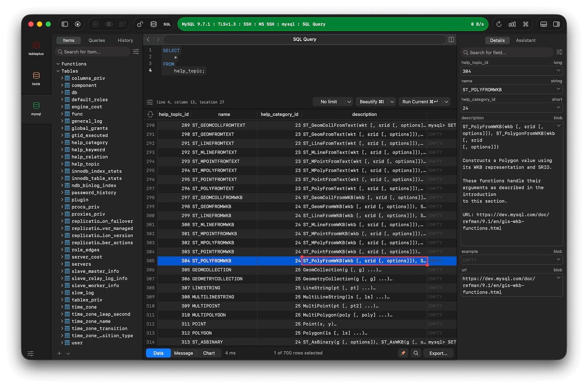This screenshot has width=588, height=388.
Task: Open the Beautify options dropdown arrow
Action: [x=392, y=102]
